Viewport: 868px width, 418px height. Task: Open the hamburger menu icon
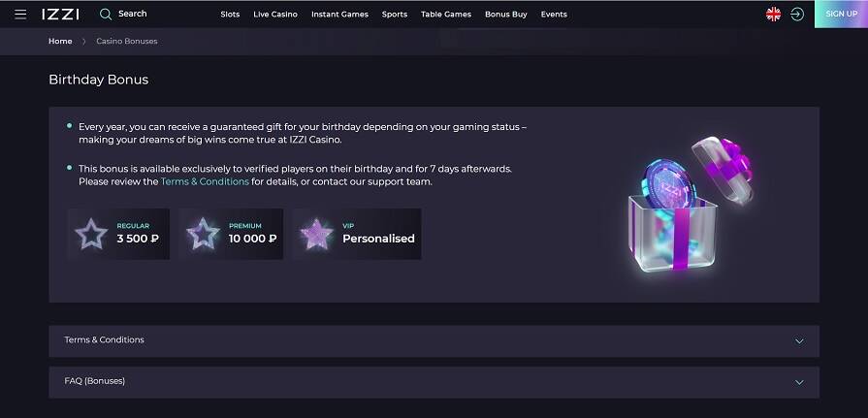pos(20,15)
